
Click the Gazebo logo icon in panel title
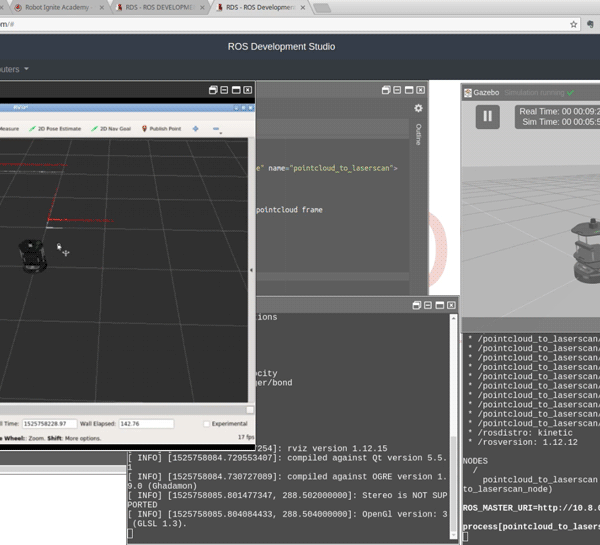point(468,93)
